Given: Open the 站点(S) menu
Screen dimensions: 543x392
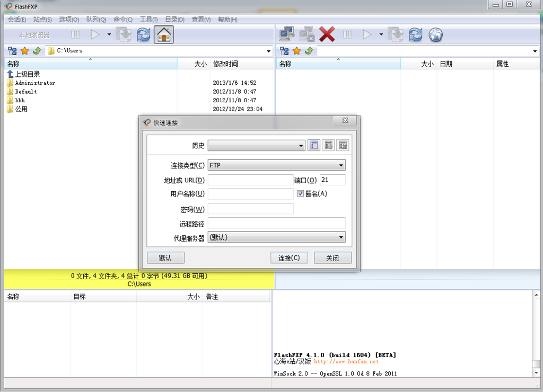Looking at the screenshot, I should pos(42,20).
